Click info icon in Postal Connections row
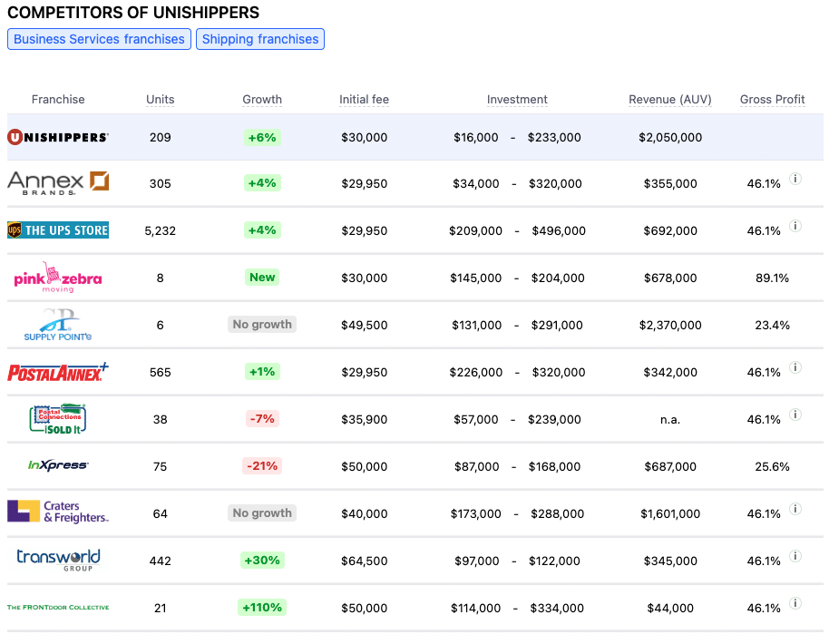Viewport: 829px width, 644px height. 795,414
